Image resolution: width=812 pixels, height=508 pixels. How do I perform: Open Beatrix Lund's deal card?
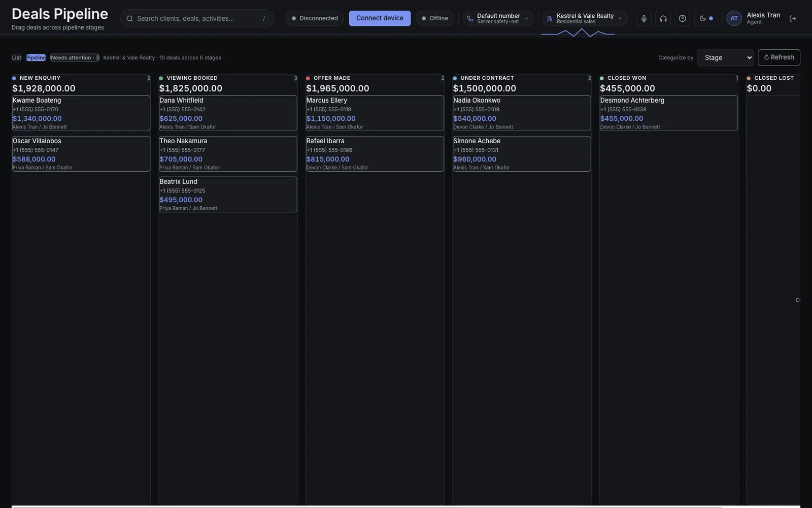pos(228,195)
